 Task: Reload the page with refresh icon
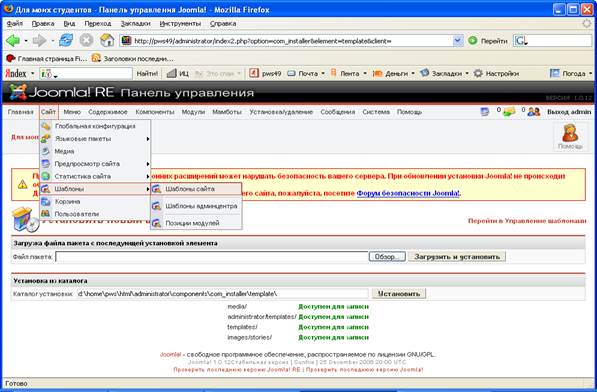pos(66,40)
